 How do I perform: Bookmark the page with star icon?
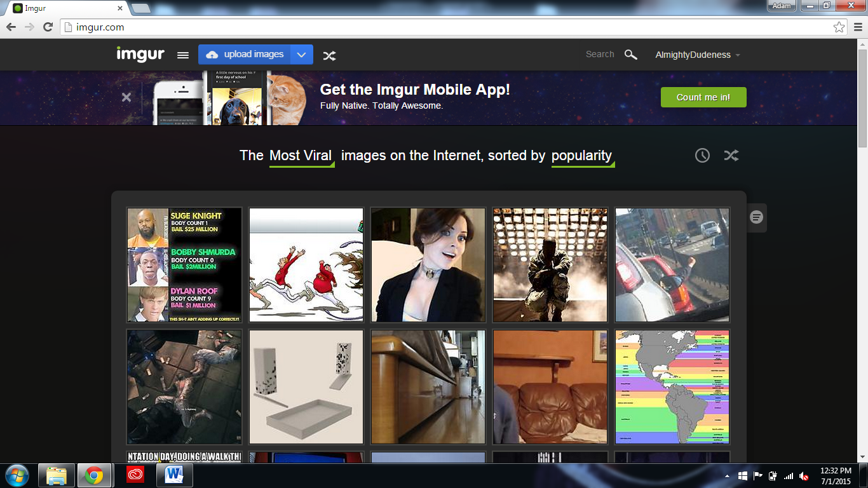(839, 27)
